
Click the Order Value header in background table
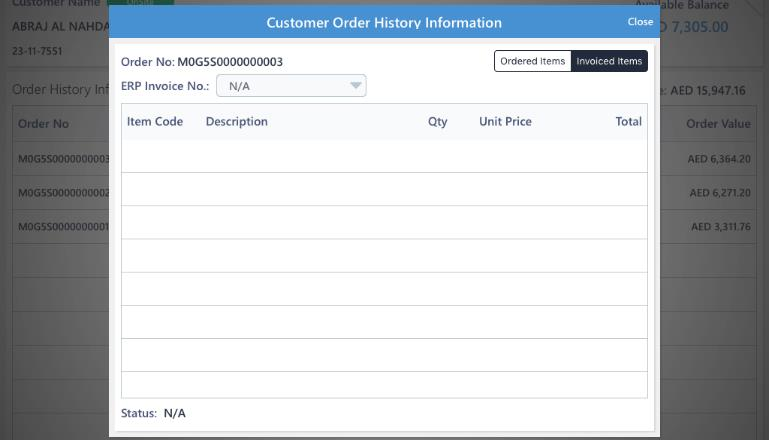[x=718, y=124]
